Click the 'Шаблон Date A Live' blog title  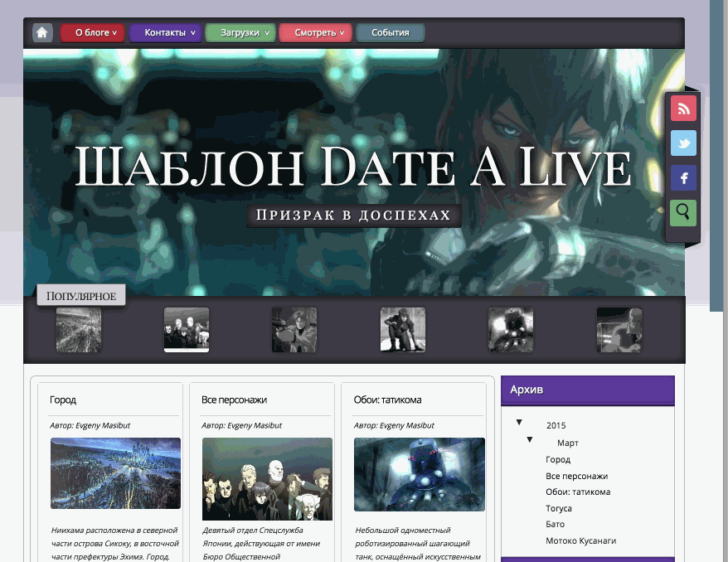(x=353, y=167)
